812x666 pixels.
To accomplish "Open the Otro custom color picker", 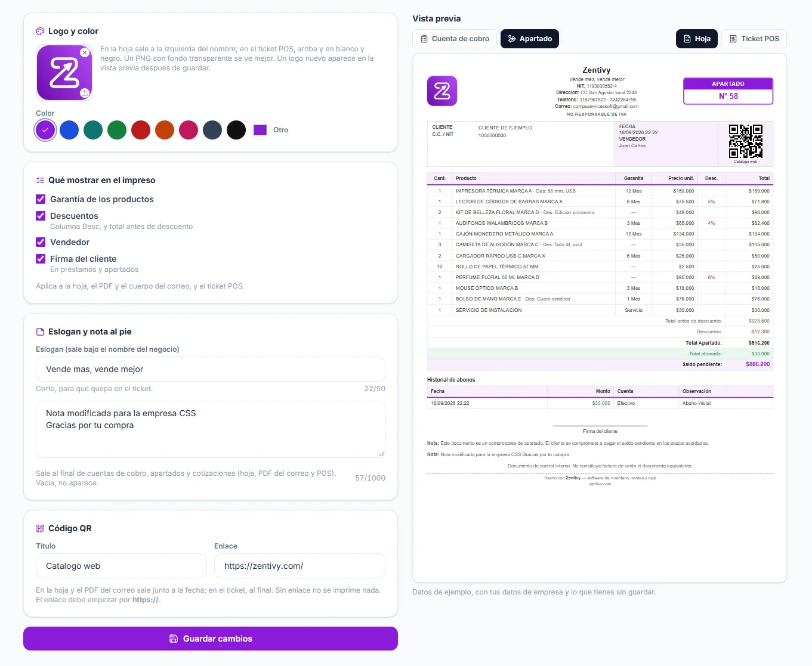I will coord(260,130).
